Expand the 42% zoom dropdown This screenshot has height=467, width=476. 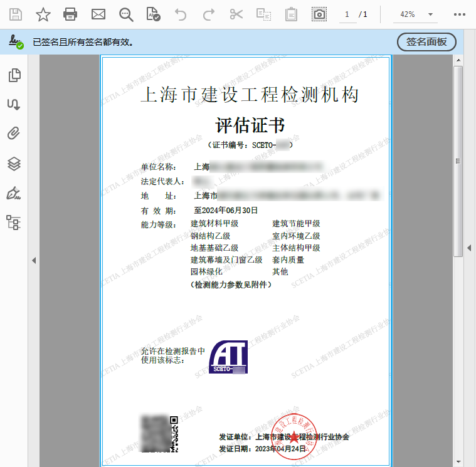430,14
